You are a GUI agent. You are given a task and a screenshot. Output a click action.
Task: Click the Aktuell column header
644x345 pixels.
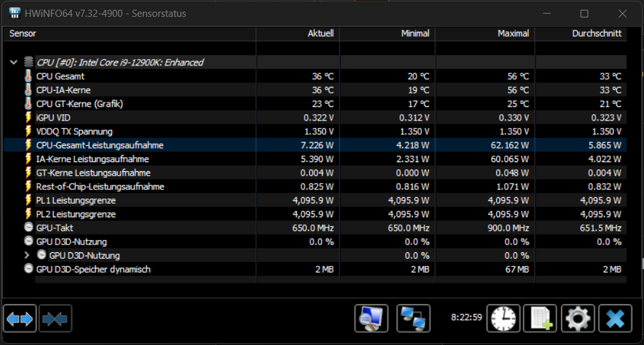(x=298, y=34)
